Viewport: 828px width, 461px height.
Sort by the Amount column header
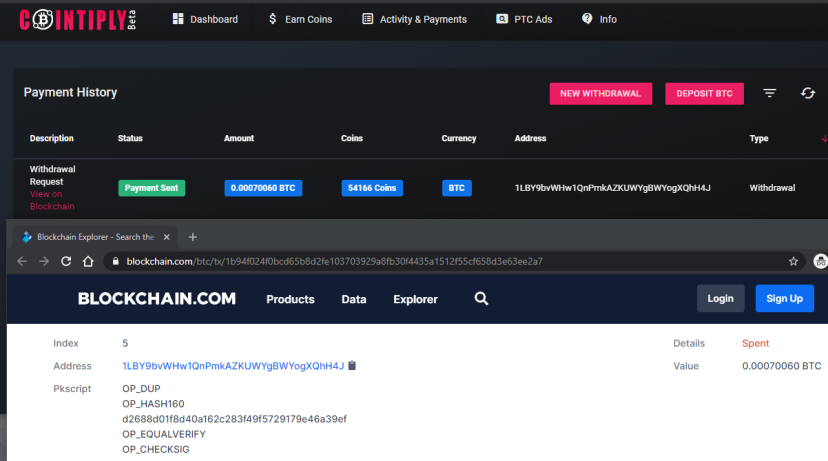coord(239,138)
